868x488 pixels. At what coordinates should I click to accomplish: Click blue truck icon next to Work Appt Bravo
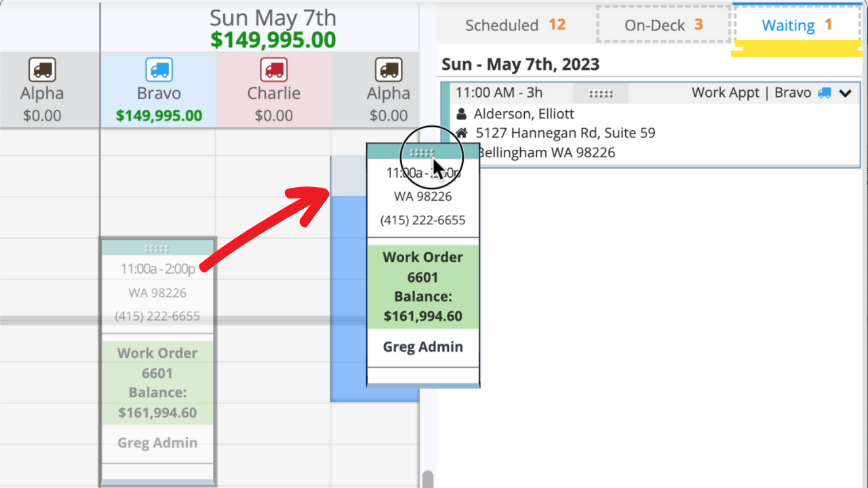[824, 93]
